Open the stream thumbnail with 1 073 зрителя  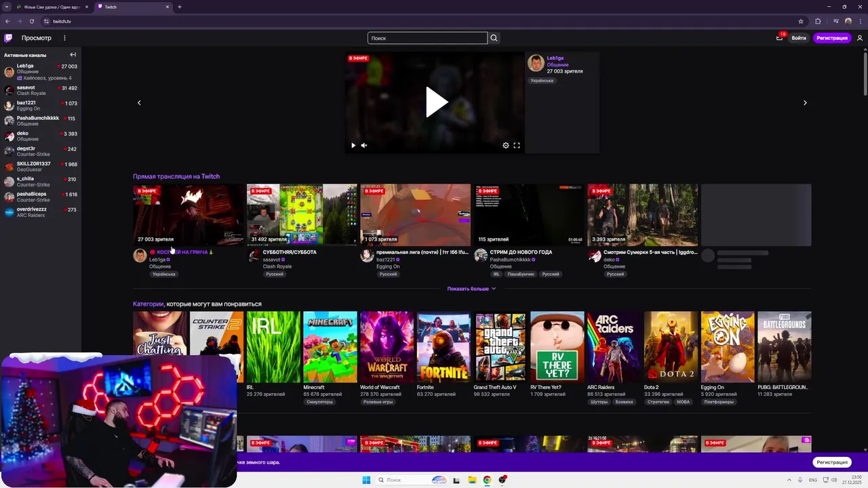[x=415, y=215]
